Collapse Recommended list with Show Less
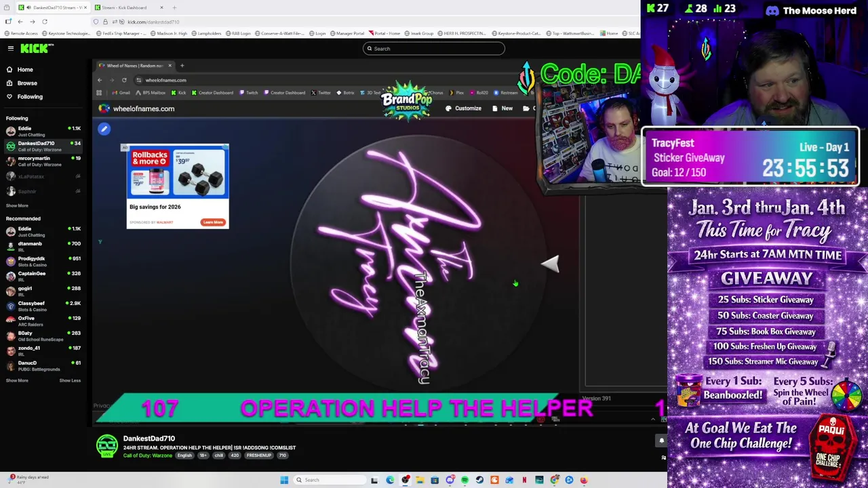Image resolution: width=868 pixels, height=488 pixels. 70,380
